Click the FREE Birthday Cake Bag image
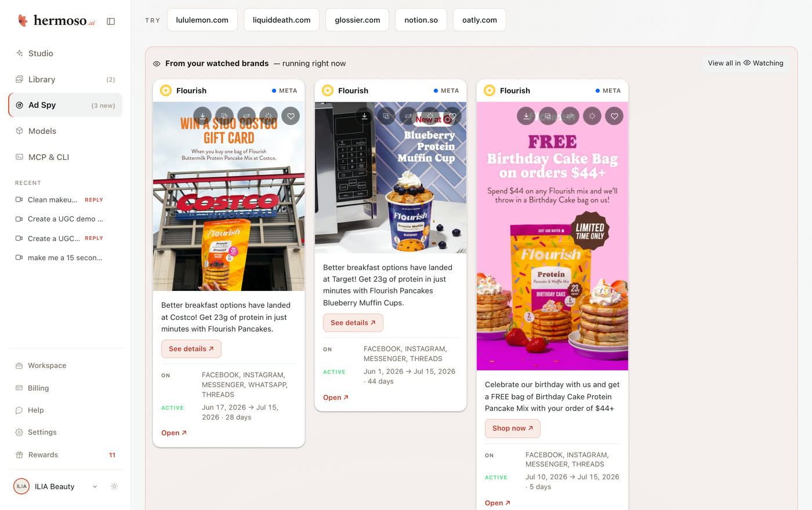 [552, 236]
